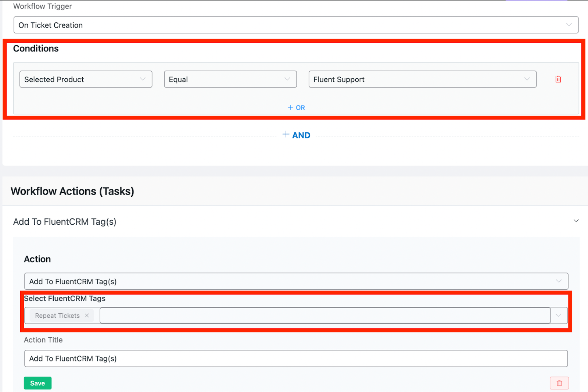The width and height of the screenshot is (588, 392).
Task: Click the Action Title label
Action: pos(43,340)
